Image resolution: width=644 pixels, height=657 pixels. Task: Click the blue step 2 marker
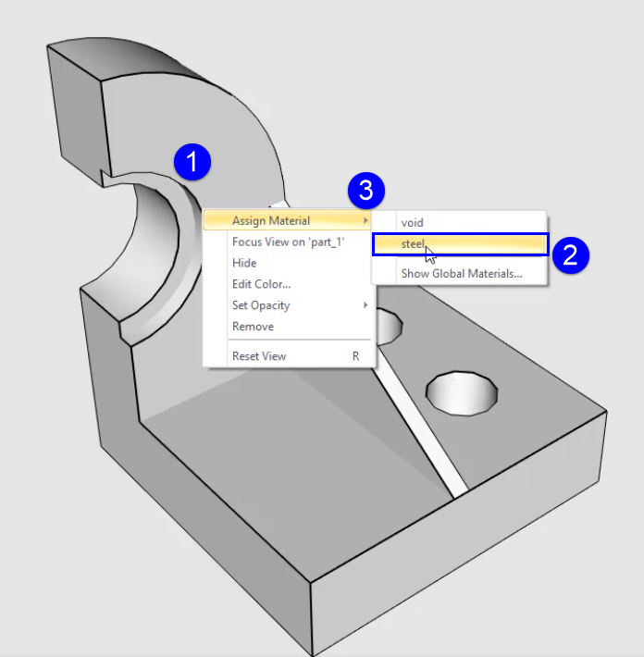[x=571, y=255]
